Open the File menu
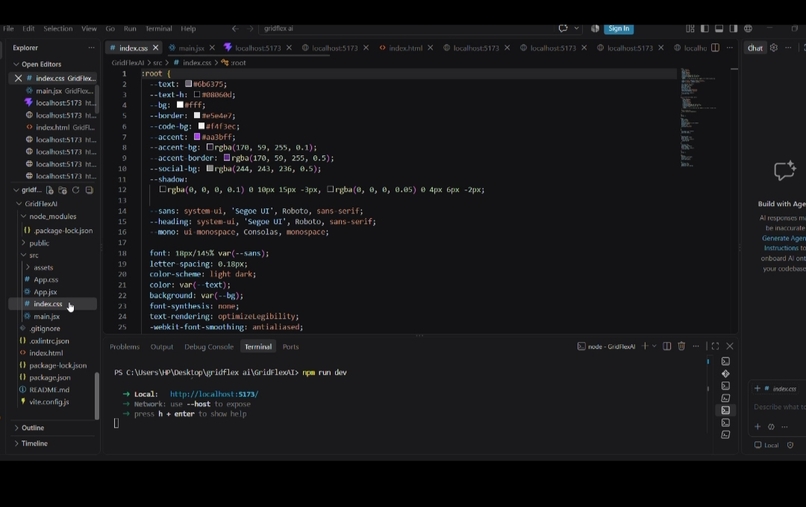Viewport: 806px width, 507px height. pos(8,29)
